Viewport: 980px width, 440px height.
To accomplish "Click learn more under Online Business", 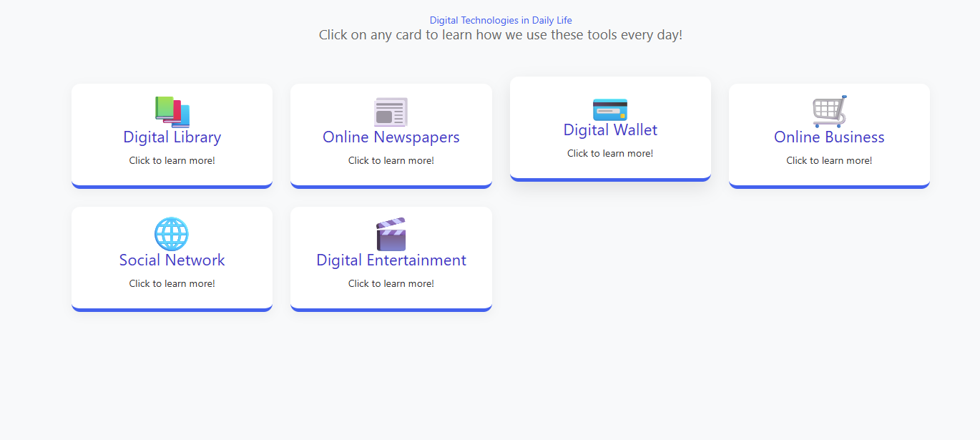I will [828, 160].
